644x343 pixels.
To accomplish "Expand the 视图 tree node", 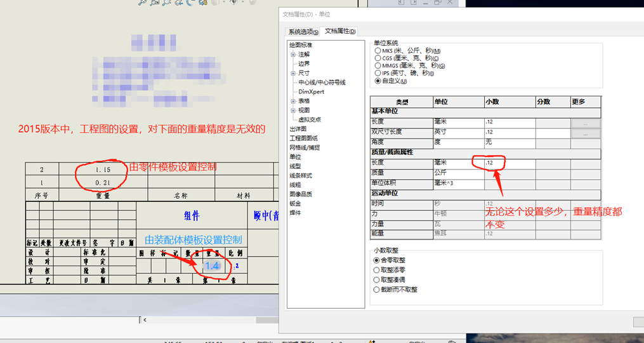I will tap(293, 111).
